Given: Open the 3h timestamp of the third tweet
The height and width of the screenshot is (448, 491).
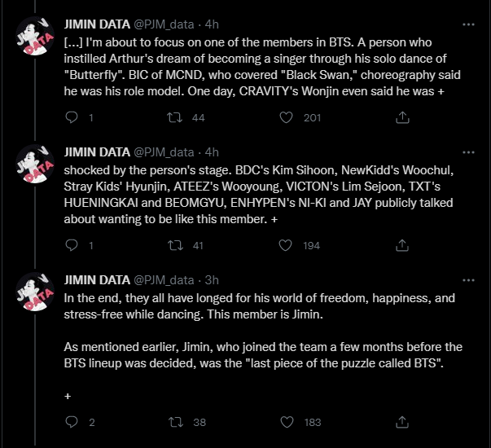Looking at the screenshot, I should tap(212, 280).
